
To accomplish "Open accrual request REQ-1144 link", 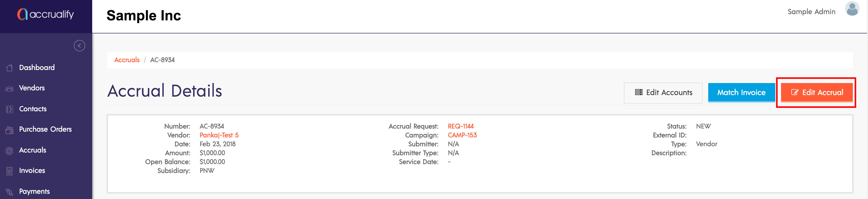I will (460, 126).
